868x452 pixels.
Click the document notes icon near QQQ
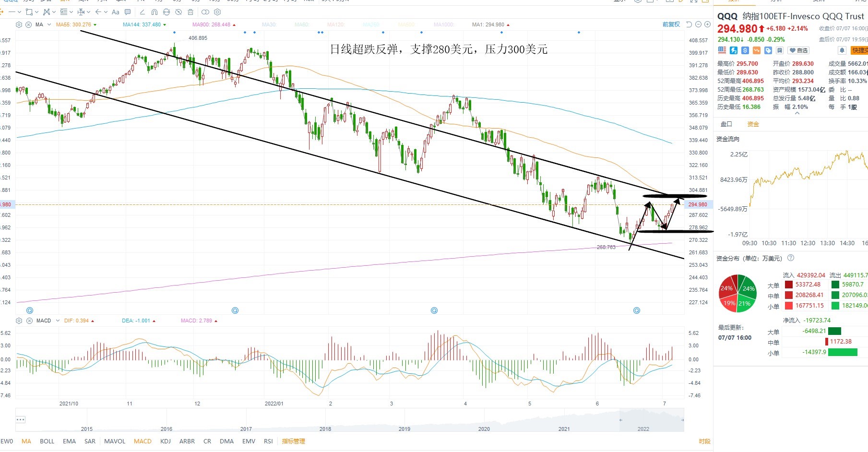point(780,50)
